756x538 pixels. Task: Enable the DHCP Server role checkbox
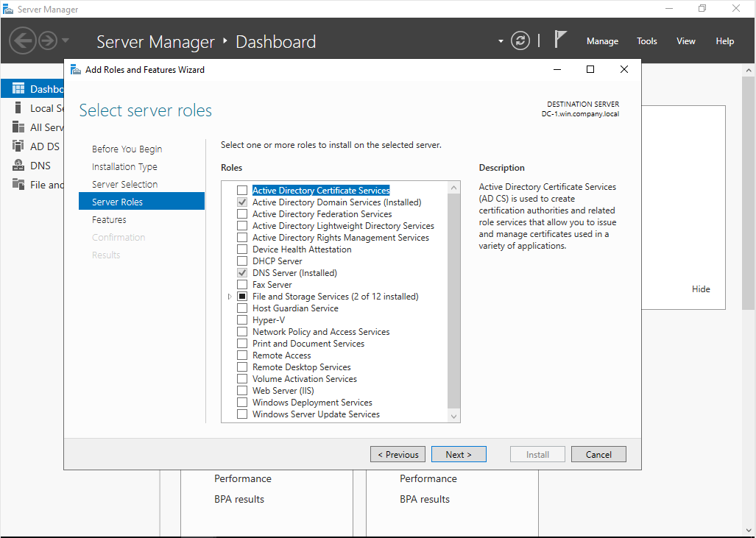click(x=242, y=261)
